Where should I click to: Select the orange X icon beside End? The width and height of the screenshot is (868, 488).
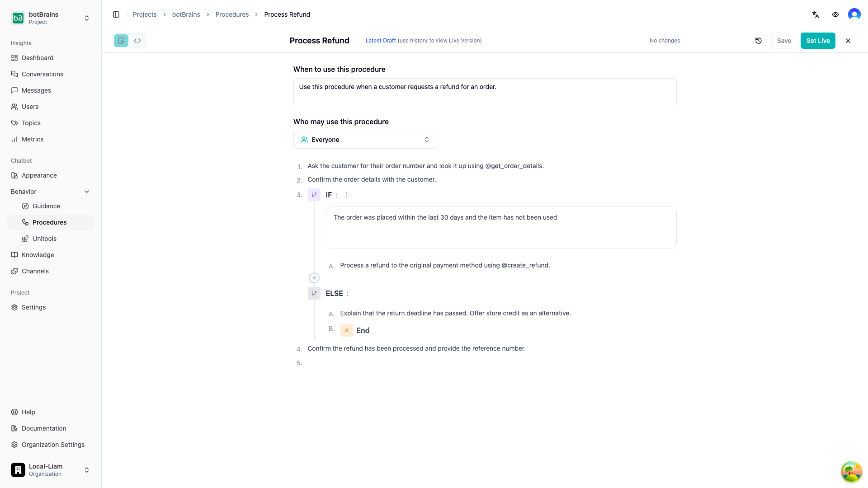point(346,330)
